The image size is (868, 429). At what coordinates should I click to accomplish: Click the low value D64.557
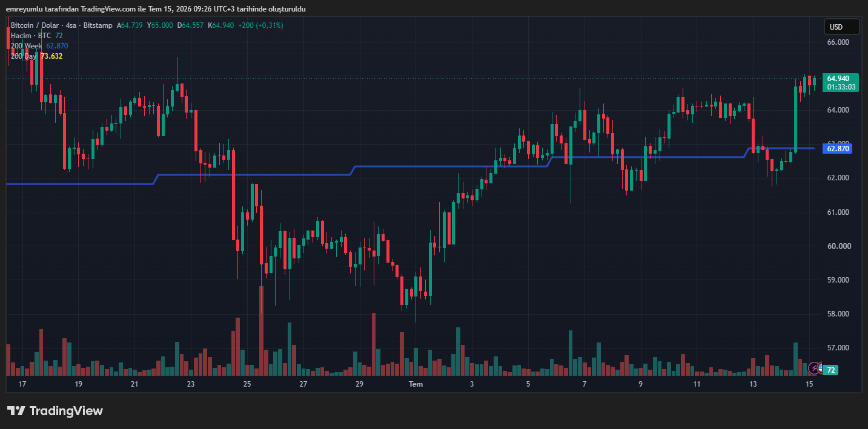(x=190, y=25)
